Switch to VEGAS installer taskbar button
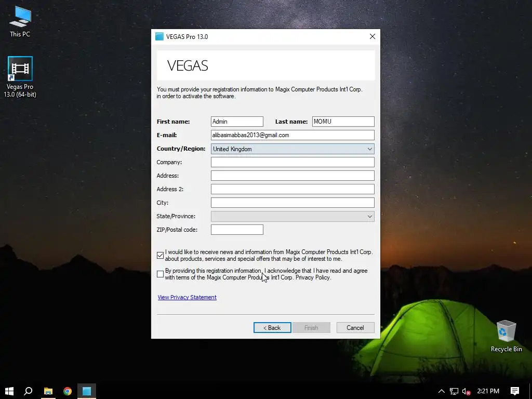 (87, 391)
